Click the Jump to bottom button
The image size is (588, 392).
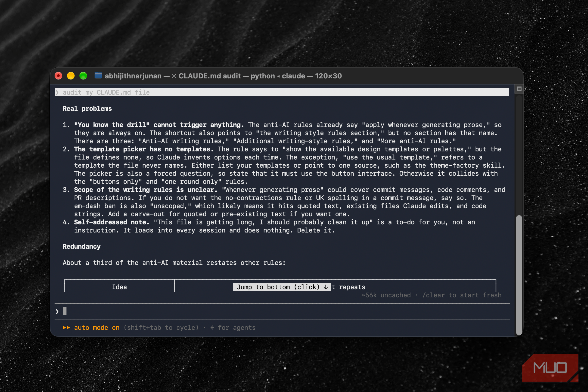282,287
